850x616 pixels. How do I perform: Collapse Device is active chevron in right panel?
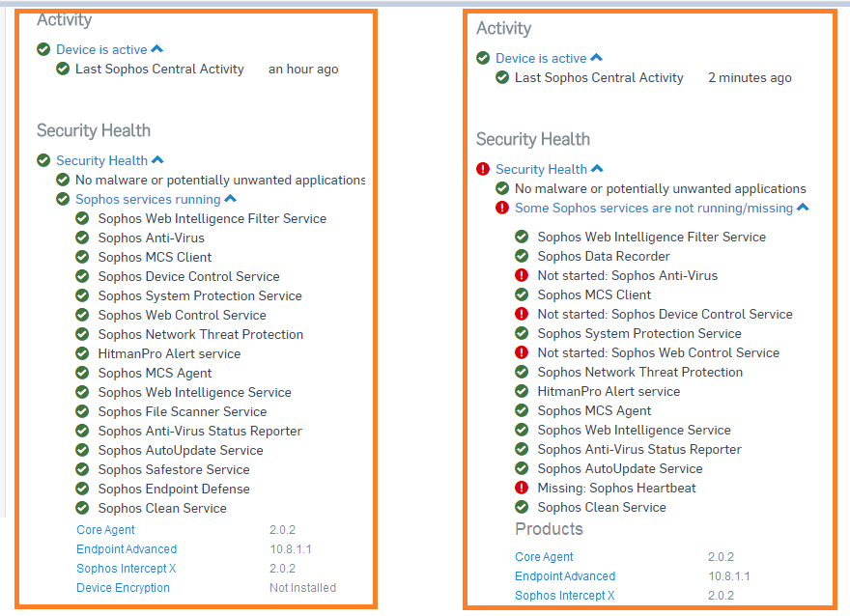596,57
